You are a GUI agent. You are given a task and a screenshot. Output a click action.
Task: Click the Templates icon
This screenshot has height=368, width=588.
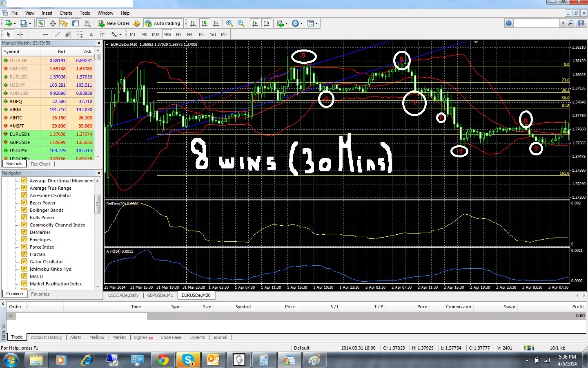(310, 23)
